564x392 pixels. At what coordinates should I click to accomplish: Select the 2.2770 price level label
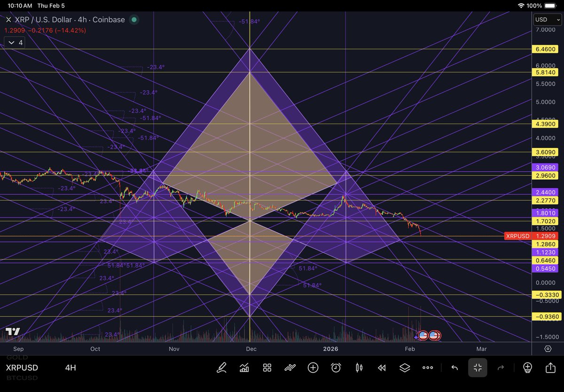[x=546, y=201]
